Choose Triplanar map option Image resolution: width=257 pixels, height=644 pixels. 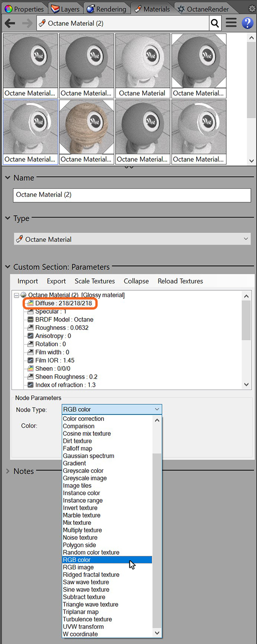(x=81, y=612)
